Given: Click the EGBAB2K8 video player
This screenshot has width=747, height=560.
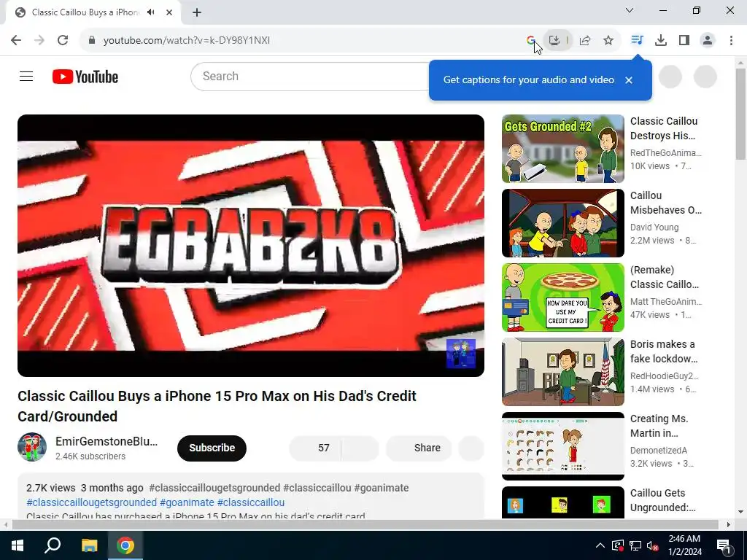Looking at the screenshot, I should 251,246.
